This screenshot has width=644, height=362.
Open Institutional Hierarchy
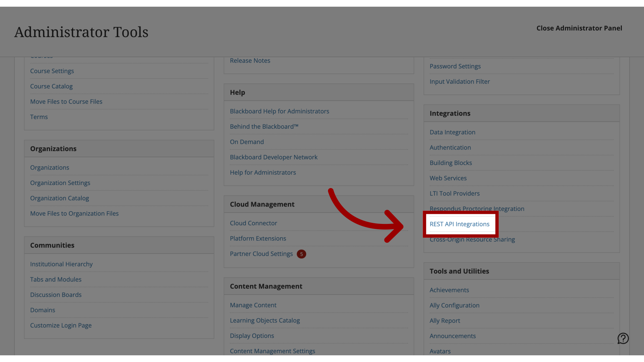tap(61, 264)
